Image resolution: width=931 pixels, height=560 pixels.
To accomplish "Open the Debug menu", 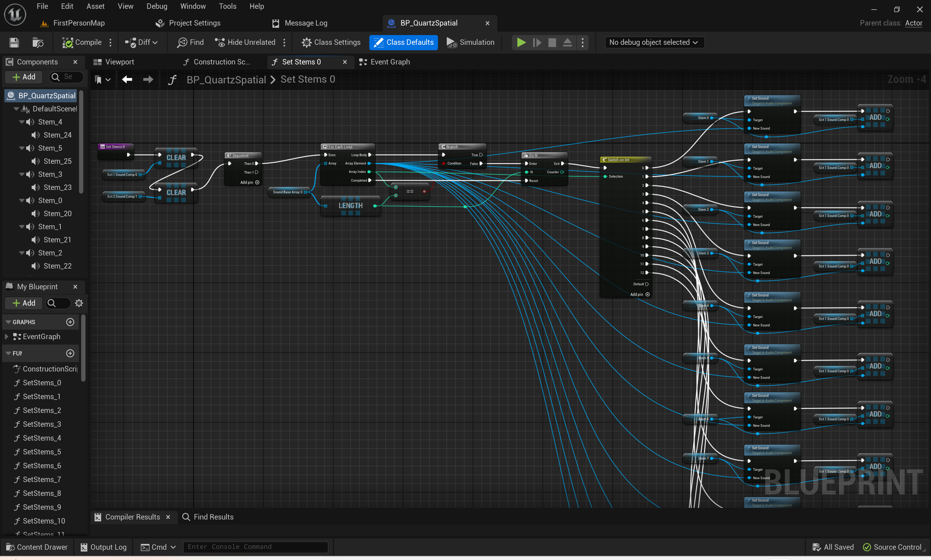I will [157, 6].
